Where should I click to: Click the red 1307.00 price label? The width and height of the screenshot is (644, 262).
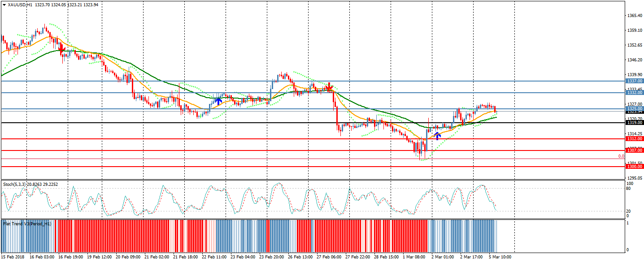point(635,150)
